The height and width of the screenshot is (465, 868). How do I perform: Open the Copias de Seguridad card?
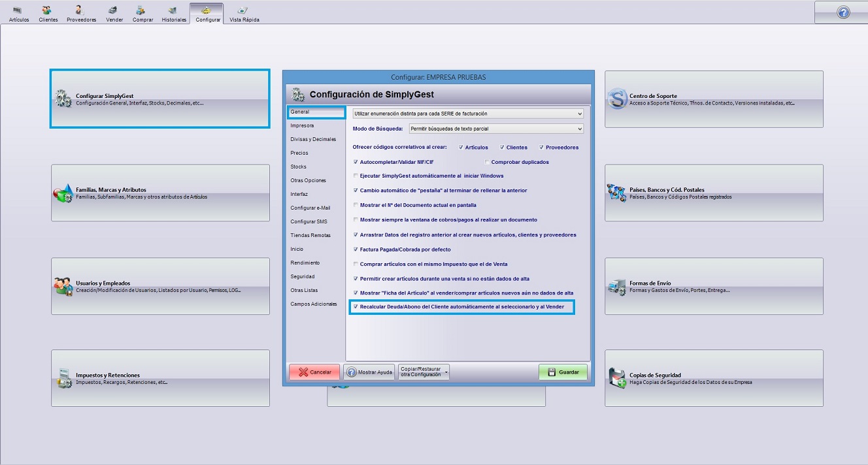[714, 378]
